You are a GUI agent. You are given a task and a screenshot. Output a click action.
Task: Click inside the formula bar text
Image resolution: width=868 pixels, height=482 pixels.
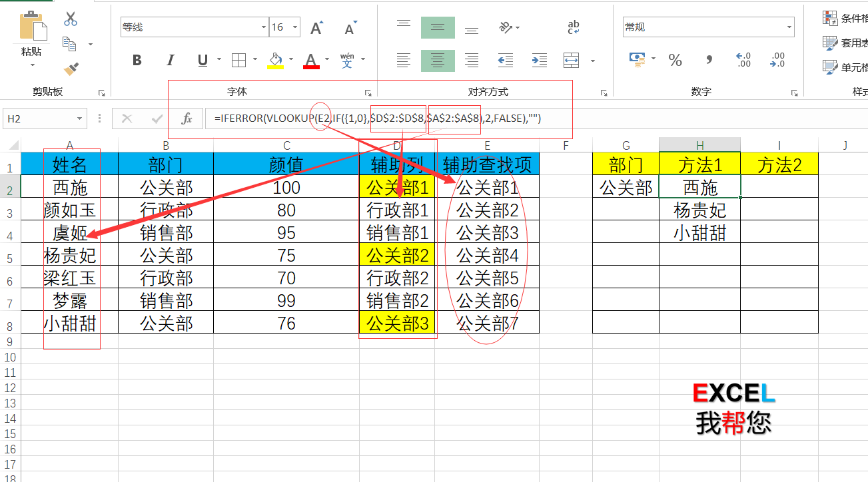tap(377, 119)
